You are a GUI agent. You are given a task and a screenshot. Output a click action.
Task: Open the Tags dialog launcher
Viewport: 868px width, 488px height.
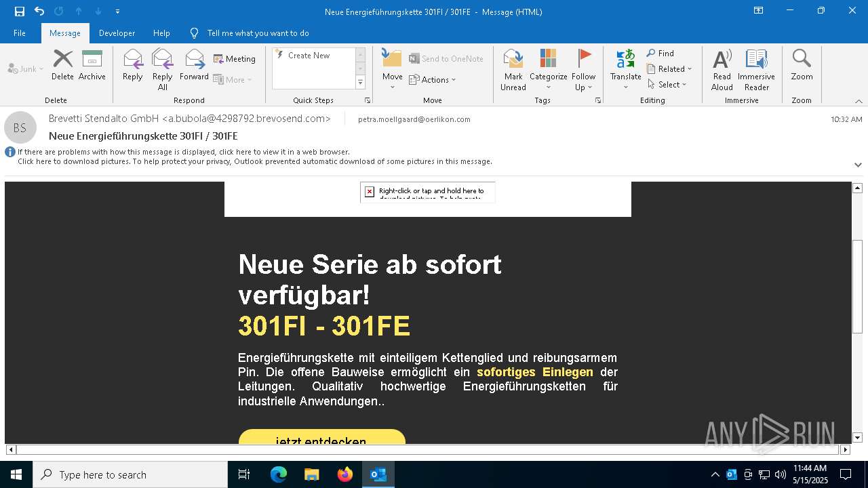[598, 100]
